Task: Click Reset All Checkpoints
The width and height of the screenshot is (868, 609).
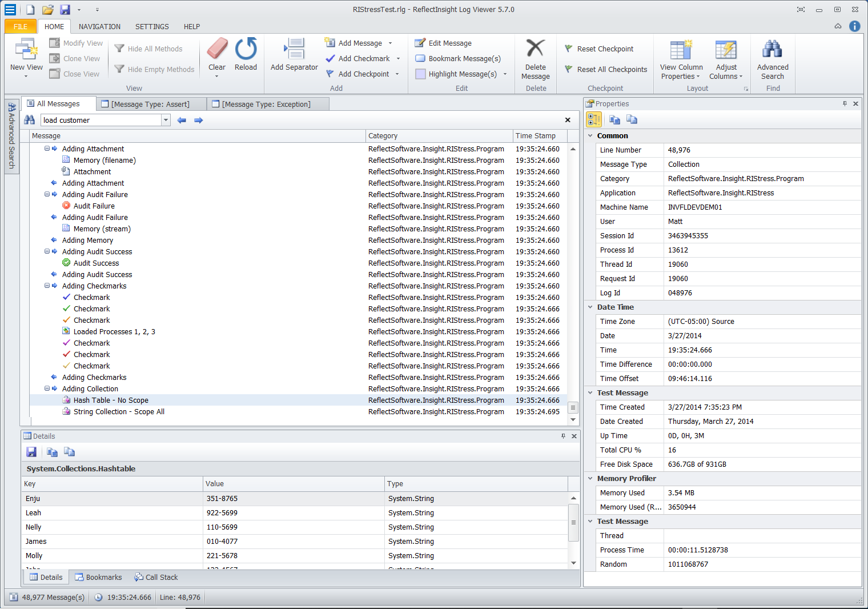Action: [606, 69]
